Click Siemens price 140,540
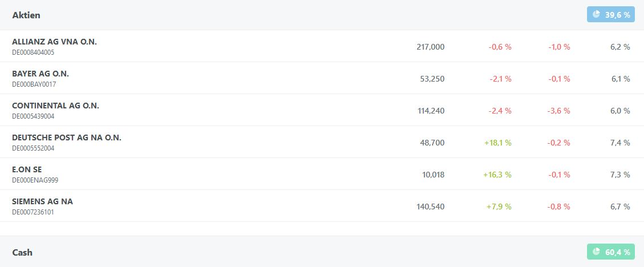Screen dimensions: 644x267 coord(431,207)
